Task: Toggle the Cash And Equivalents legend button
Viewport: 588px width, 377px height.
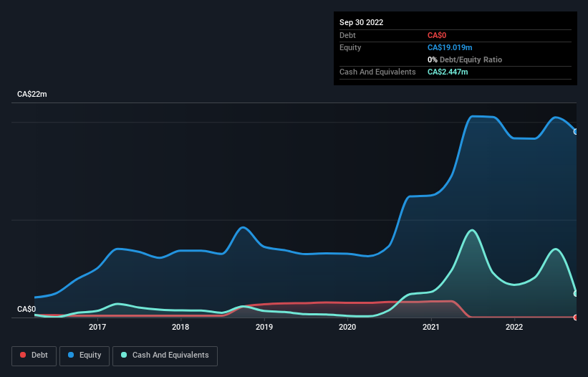Action: click(x=165, y=355)
